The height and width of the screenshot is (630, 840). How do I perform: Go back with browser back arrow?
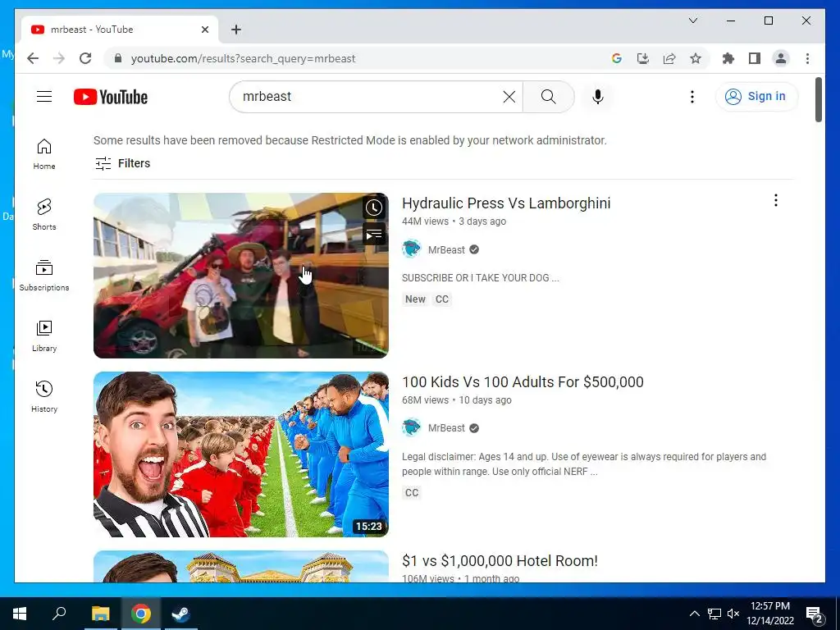click(x=33, y=58)
